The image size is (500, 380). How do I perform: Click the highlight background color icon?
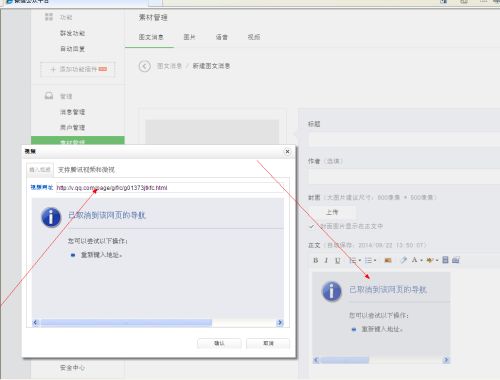point(430,260)
